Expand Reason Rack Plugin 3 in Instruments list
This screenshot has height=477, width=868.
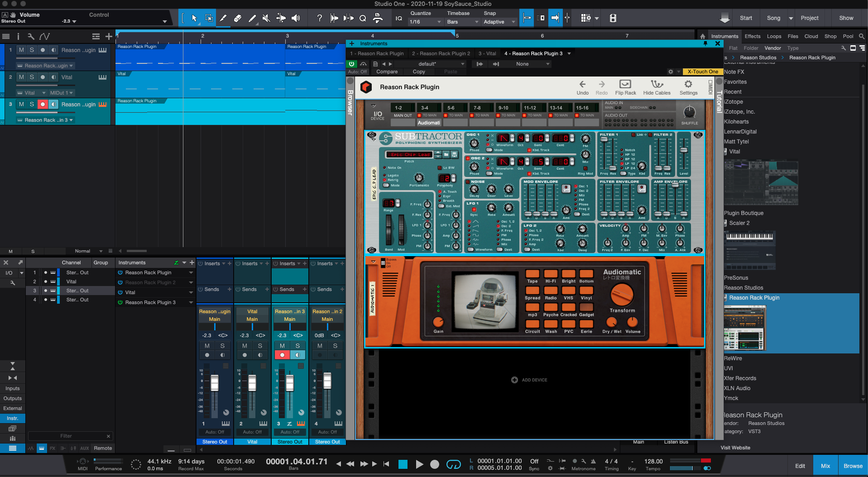point(191,302)
